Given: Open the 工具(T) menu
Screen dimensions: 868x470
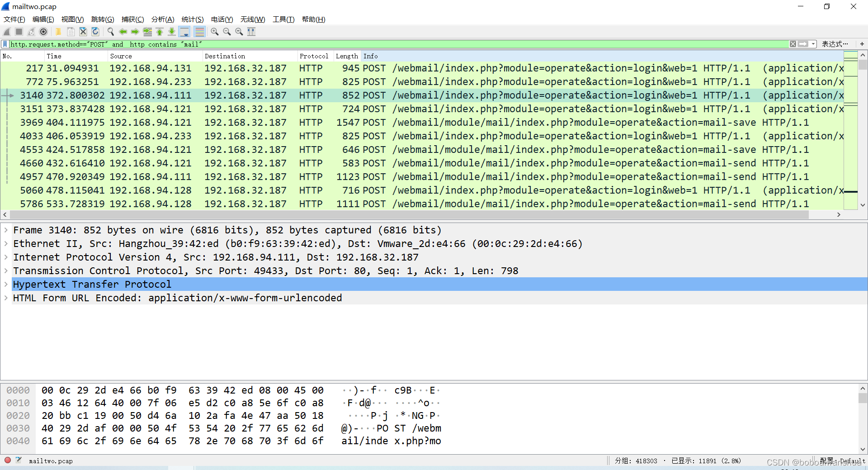Looking at the screenshot, I should (x=283, y=19).
